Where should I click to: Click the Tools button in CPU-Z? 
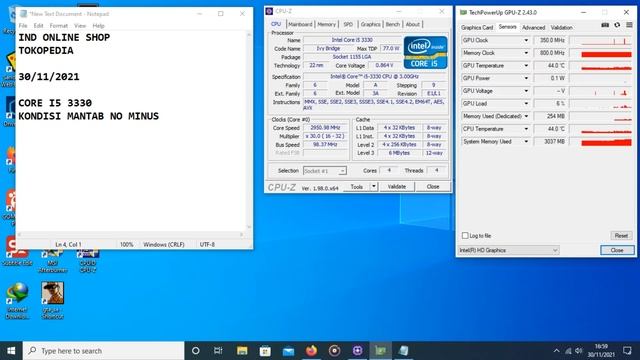[x=356, y=187]
